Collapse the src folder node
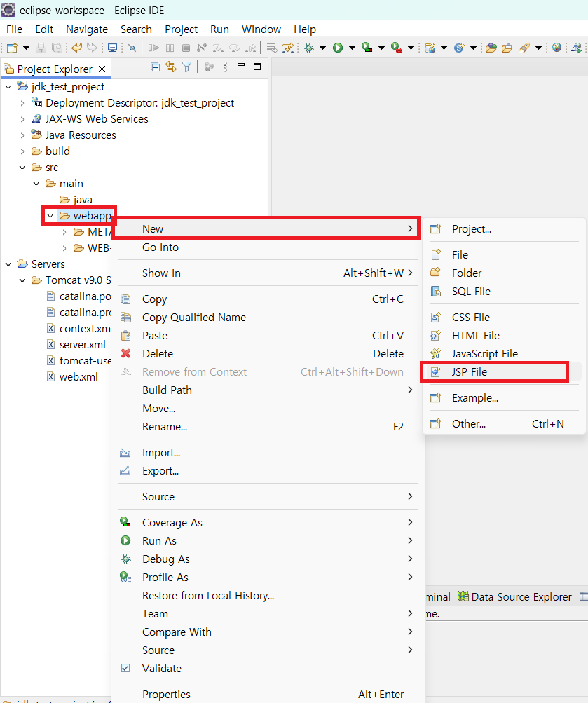The width and height of the screenshot is (588, 703). click(22, 168)
